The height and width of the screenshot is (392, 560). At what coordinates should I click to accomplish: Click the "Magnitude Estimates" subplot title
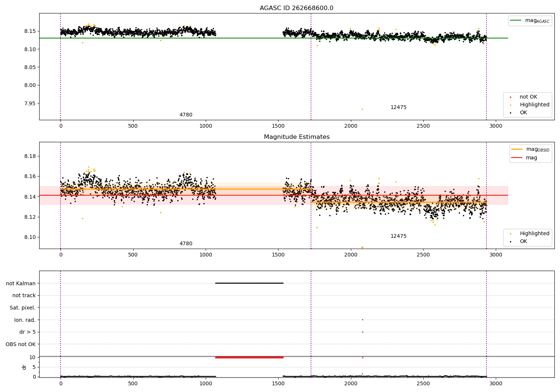pyautogui.click(x=296, y=137)
